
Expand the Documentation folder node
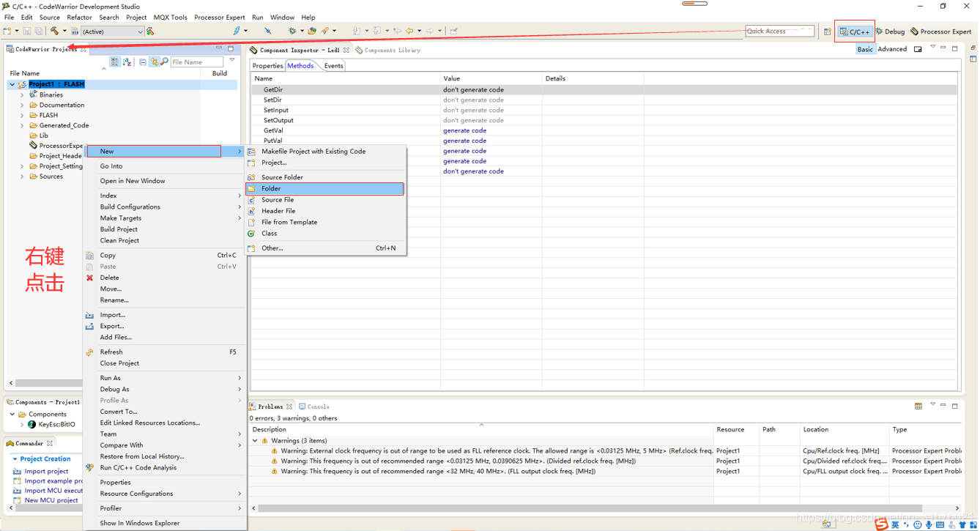coord(22,105)
